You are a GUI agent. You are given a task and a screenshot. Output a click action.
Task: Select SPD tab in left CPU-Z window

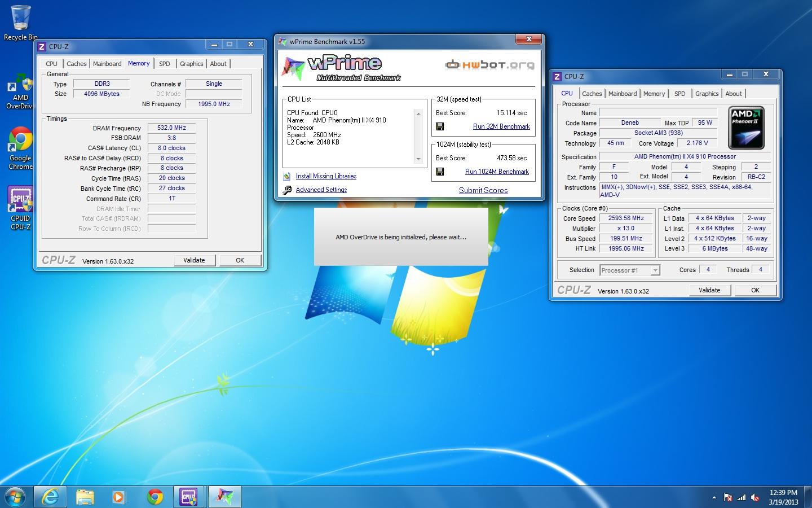pos(164,64)
